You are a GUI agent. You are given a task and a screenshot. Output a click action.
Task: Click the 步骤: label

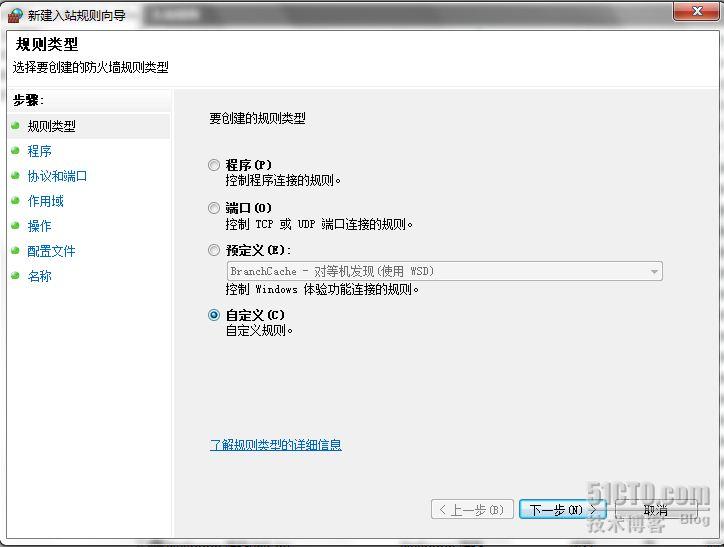28,100
